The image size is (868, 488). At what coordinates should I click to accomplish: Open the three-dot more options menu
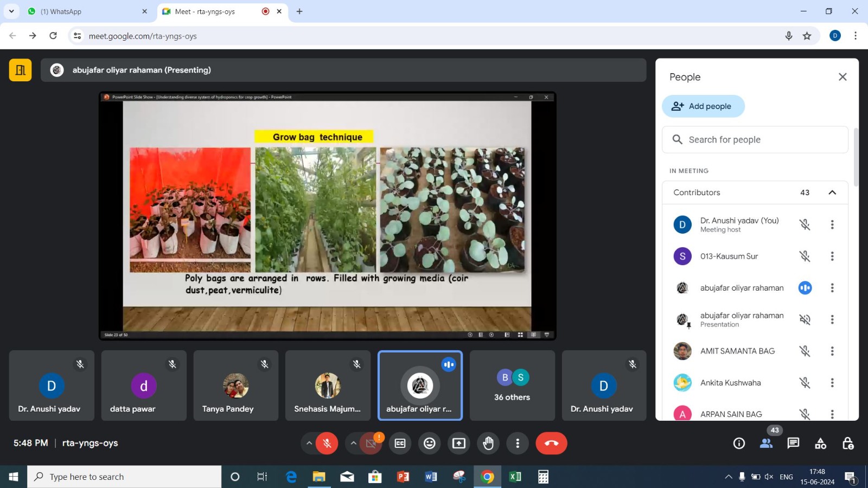[x=518, y=444]
